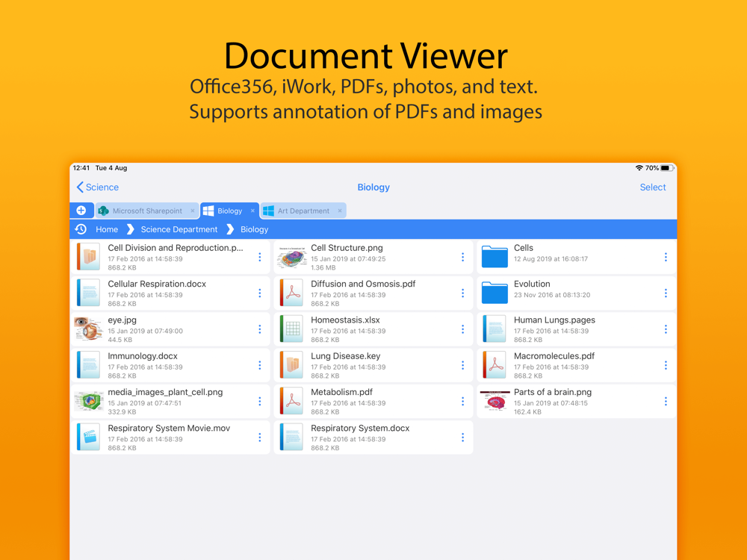
Task: Close the Biology tab
Action: [x=252, y=211]
